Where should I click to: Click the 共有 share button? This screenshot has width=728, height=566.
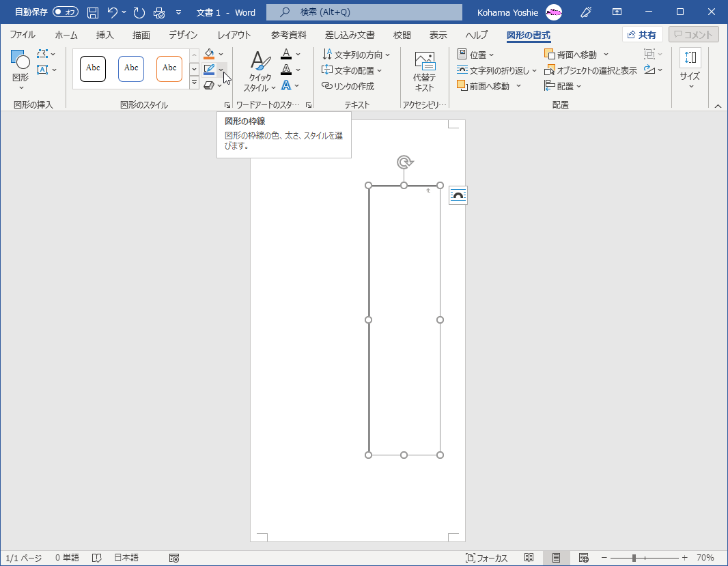(x=642, y=35)
